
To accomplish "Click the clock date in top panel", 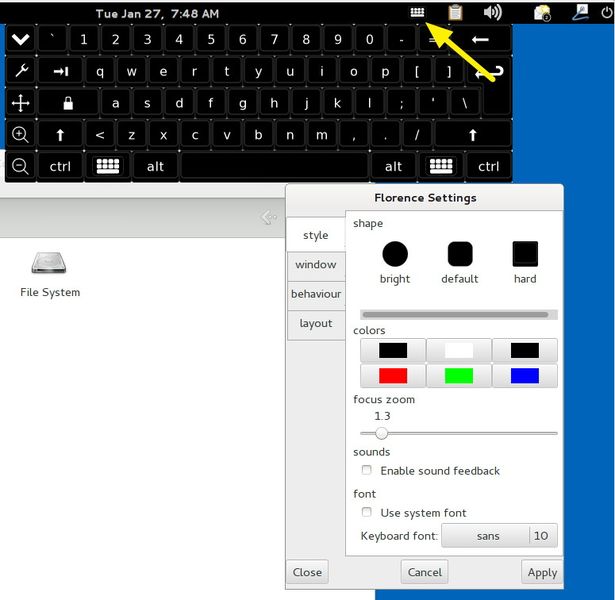I will 157,14.
